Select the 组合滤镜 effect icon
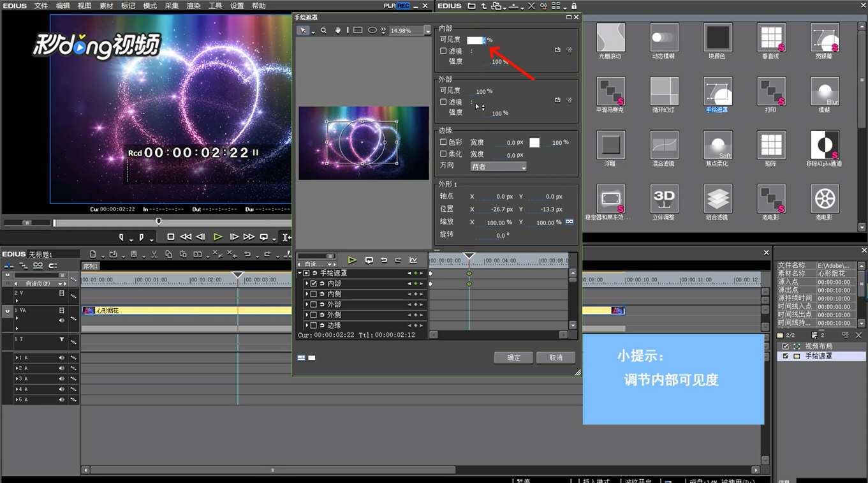Screen dimensions: 868x483 click(x=717, y=198)
